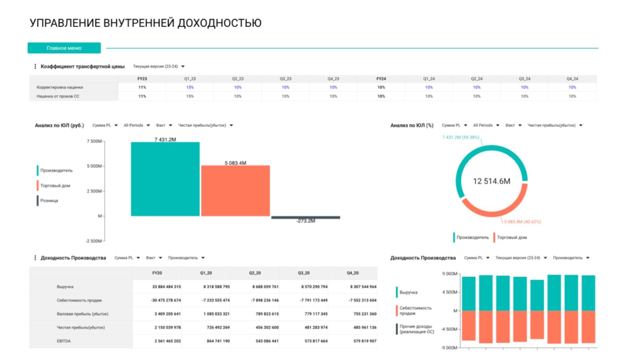Click the orange Торговый дом bar 5 083.4M
The width and height of the screenshot is (644, 360).
tap(235, 191)
